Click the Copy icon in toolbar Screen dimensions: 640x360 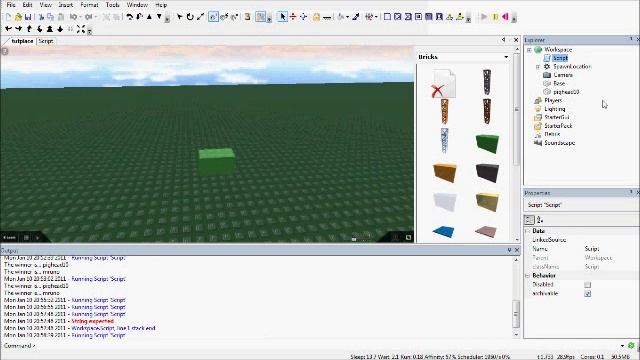pos(51,17)
